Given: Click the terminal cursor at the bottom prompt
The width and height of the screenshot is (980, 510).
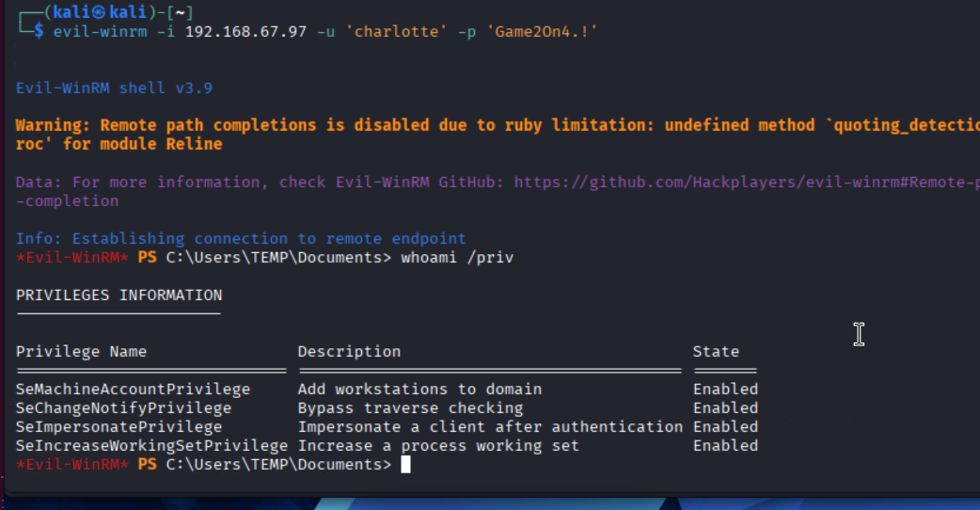Looking at the screenshot, I should click(405, 465).
